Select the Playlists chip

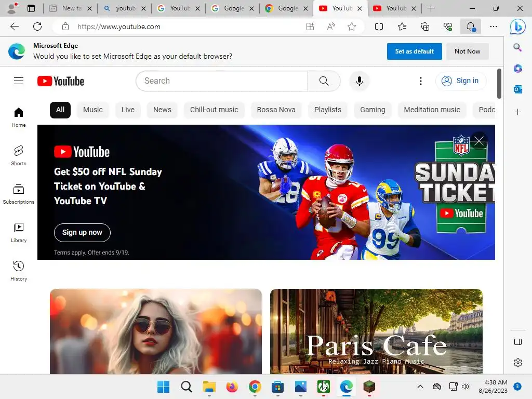point(328,110)
